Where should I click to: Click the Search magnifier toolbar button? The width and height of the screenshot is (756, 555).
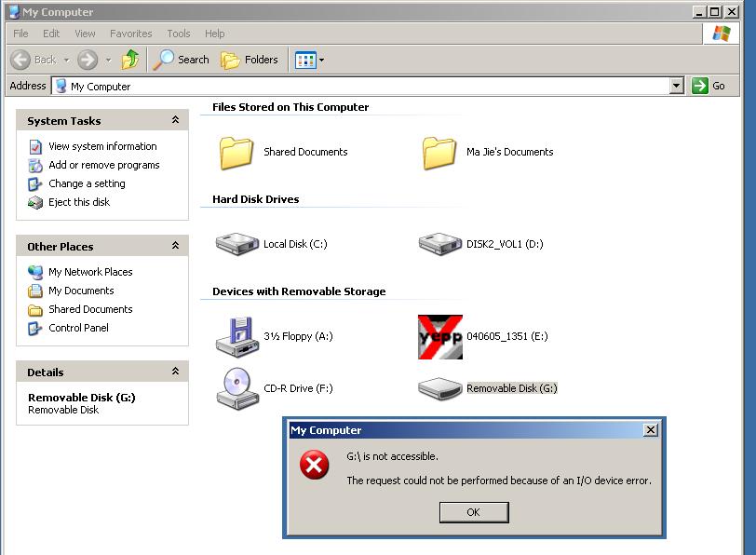coord(182,60)
